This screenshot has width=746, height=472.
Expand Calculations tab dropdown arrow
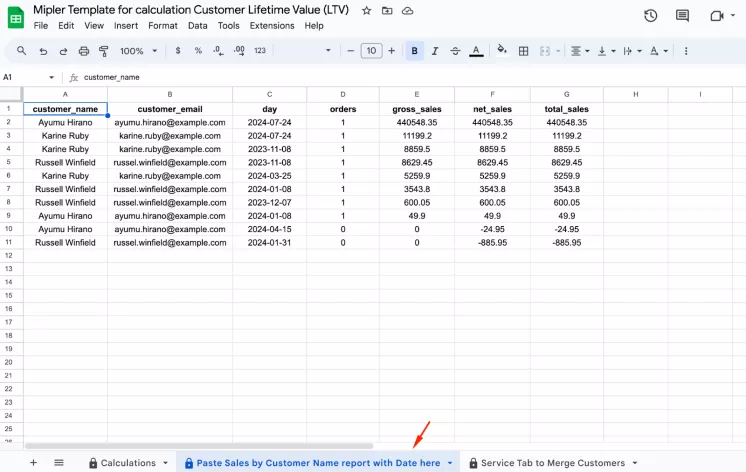(x=165, y=463)
